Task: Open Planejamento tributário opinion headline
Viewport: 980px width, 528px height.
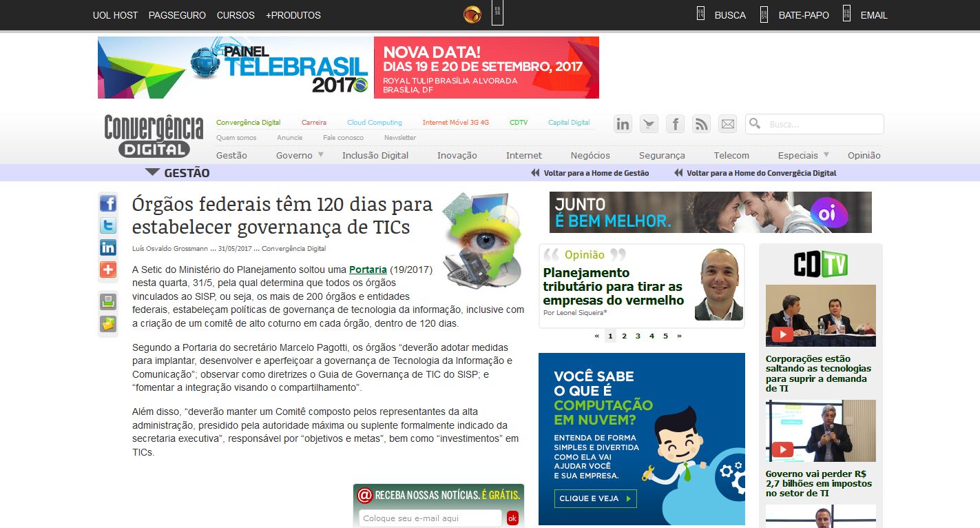Action: point(613,286)
